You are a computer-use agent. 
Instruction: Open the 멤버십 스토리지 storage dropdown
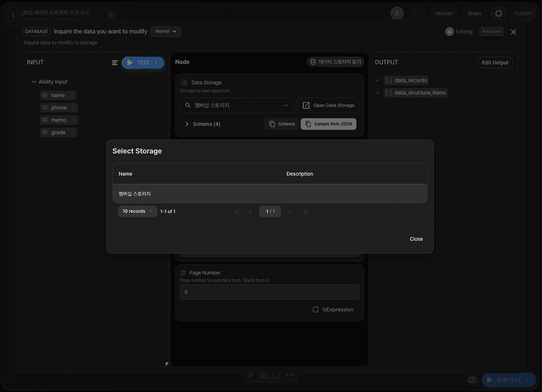(237, 105)
